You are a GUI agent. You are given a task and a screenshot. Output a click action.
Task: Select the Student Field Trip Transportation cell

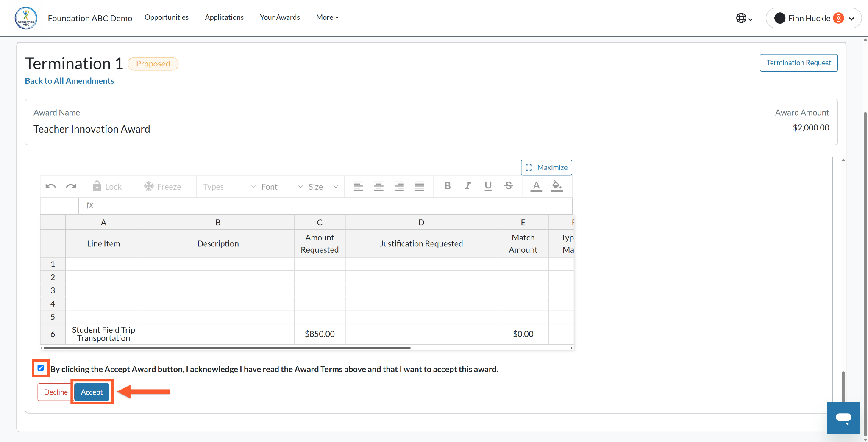click(103, 334)
